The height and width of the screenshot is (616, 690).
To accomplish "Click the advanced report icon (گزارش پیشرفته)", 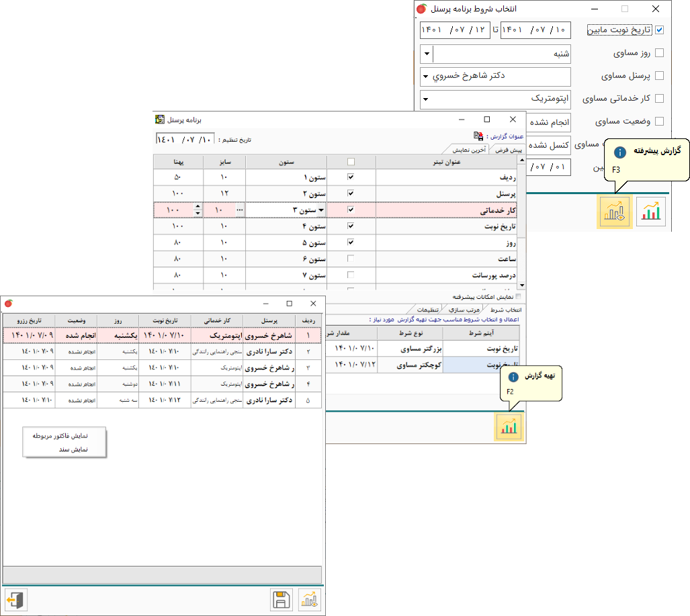I will point(614,212).
